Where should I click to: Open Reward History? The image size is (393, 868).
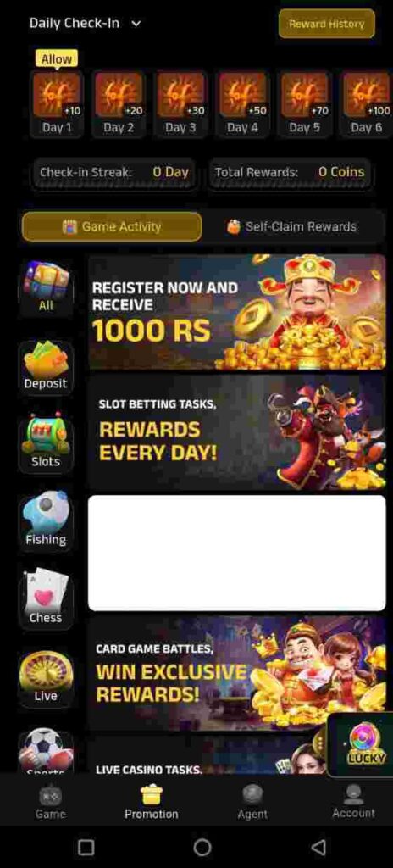(327, 24)
